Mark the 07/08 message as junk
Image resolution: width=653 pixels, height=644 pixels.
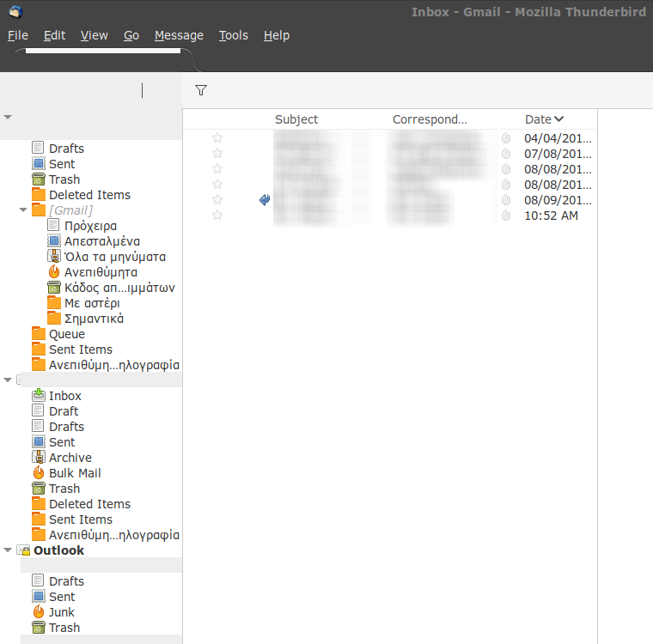point(506,154)
